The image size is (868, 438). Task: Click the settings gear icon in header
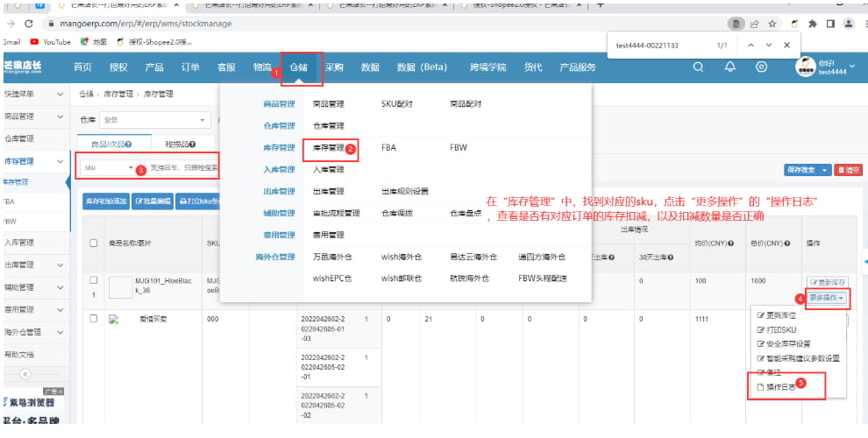pyautogui.click(x=761, y=67)
